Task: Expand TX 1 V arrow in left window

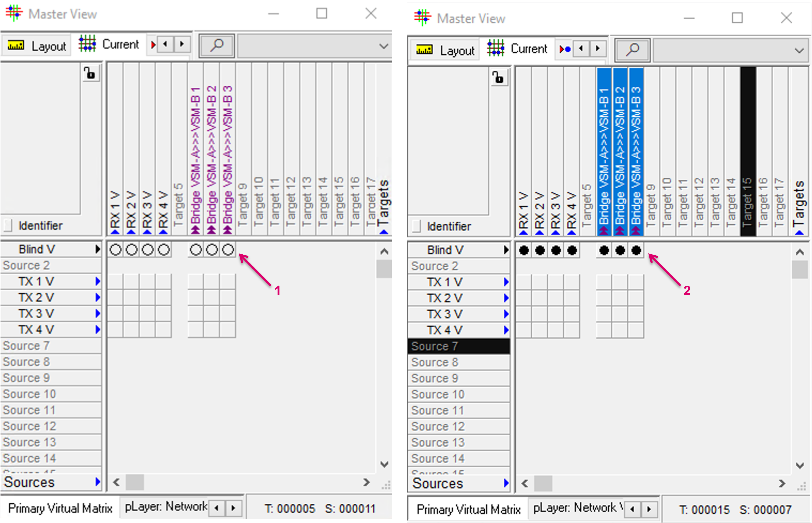Action: pos(98,281)
